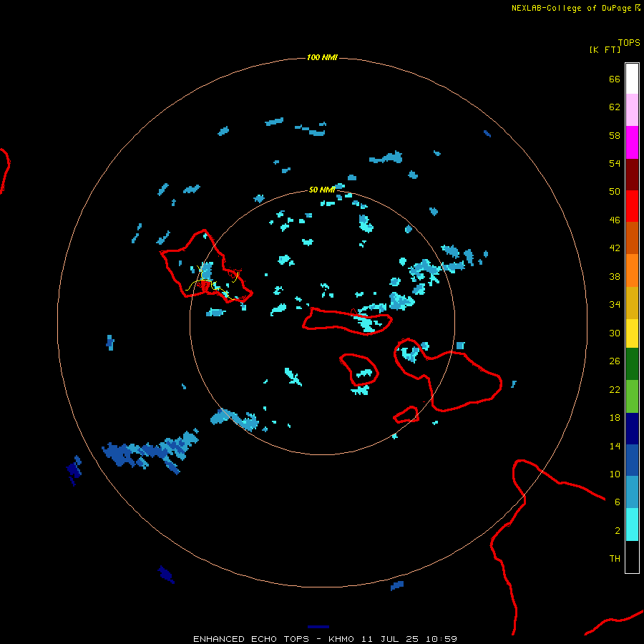Click the legend value 50
The width and height of the screenshot is (644, 644).
[x=615, y=192]
